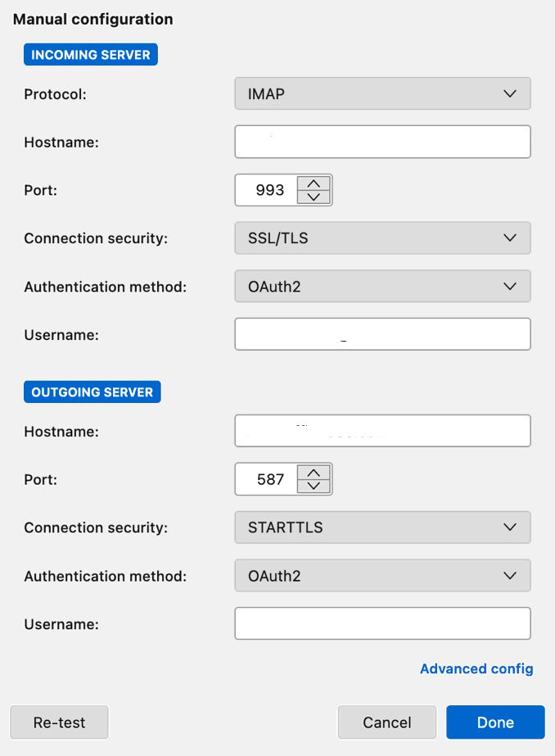Decrease the incoming server port value
Viewport: 555px width, 756px height.
[314, 197]
